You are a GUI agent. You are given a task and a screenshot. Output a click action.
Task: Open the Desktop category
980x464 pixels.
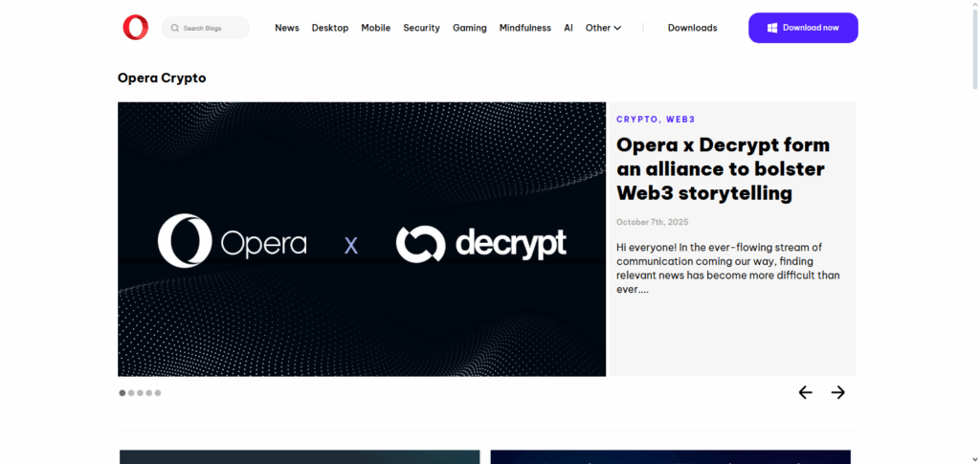pos(330,28)
